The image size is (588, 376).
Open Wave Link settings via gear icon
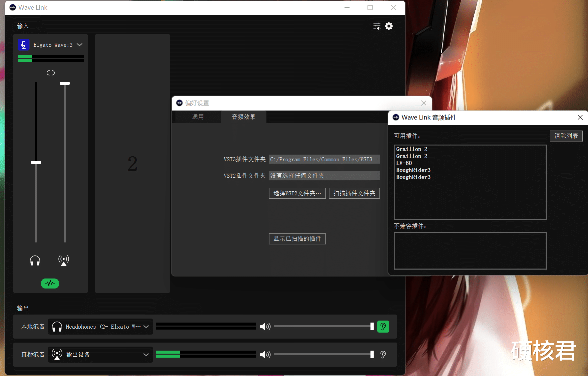[x=389, y=26]
